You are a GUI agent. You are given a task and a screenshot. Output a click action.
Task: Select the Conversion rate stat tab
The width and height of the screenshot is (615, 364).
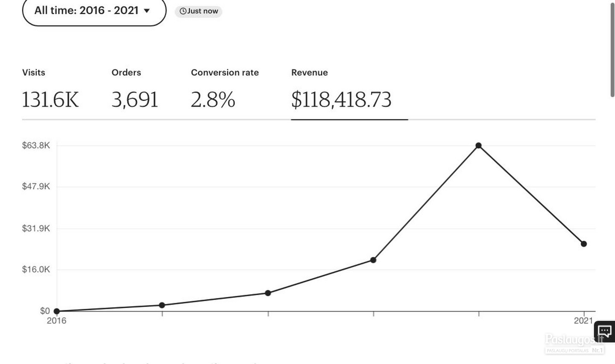point(225,90)
